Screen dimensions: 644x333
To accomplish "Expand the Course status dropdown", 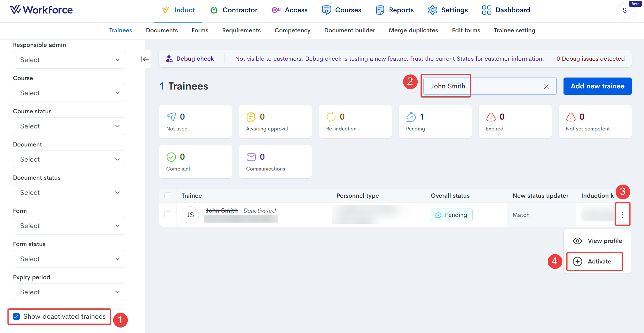I will pos(69,126).
